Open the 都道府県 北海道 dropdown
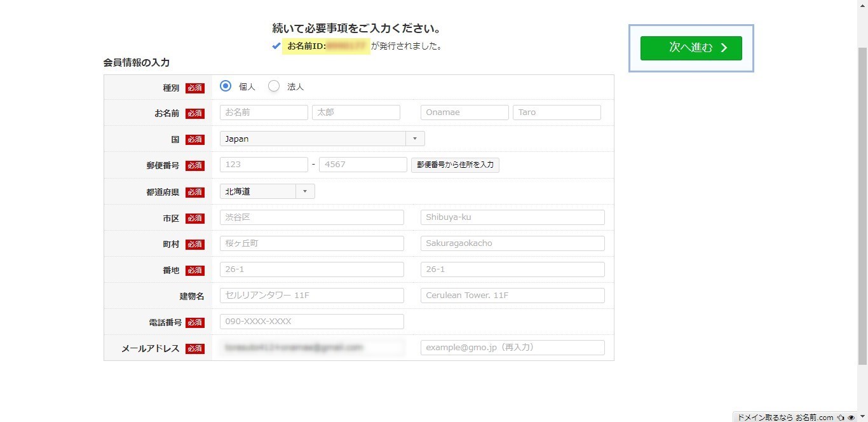The height and width of the screenshot is (422, 868). 267,191
